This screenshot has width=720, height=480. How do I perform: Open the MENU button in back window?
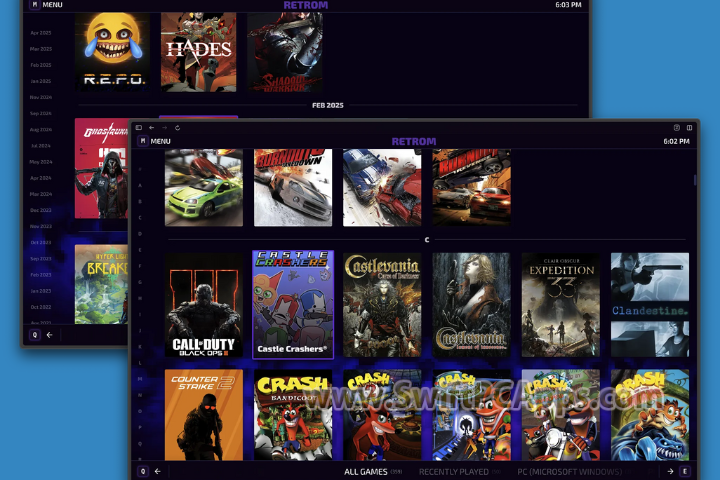pos(46,5)
